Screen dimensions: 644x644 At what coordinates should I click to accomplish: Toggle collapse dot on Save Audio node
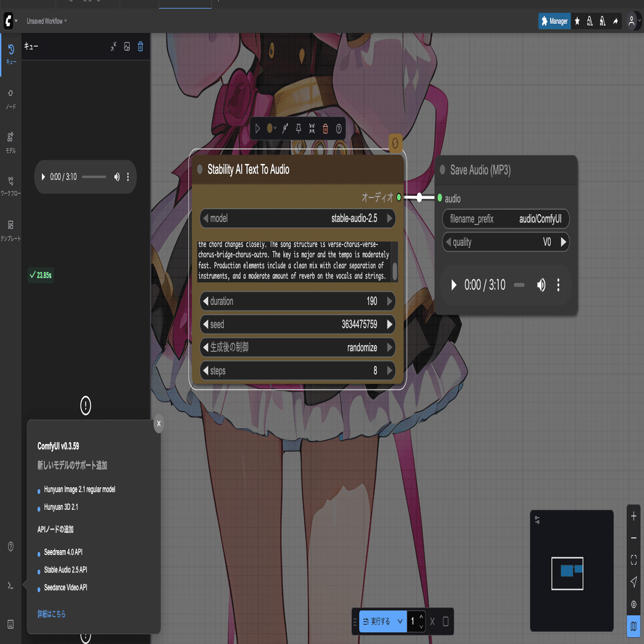[442, 170]
